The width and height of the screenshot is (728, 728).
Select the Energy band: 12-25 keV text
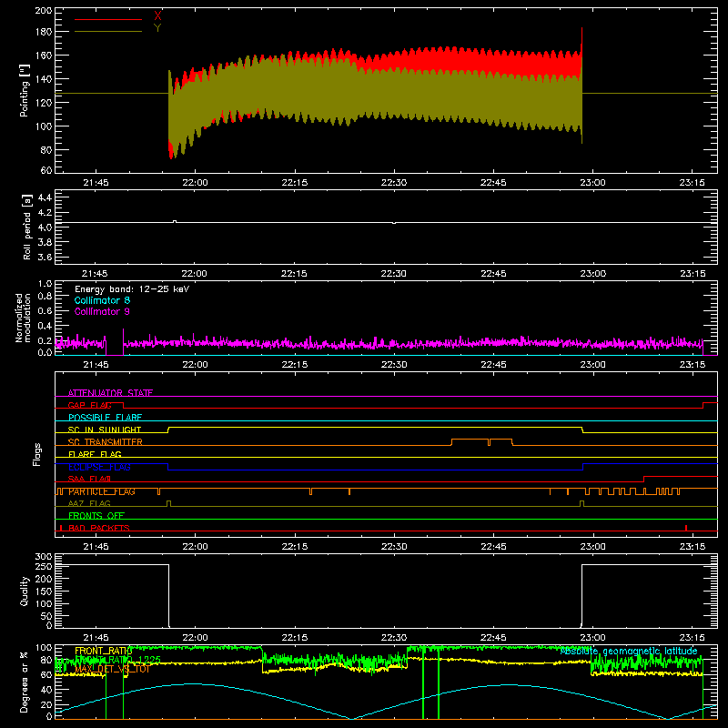point(132,289)
